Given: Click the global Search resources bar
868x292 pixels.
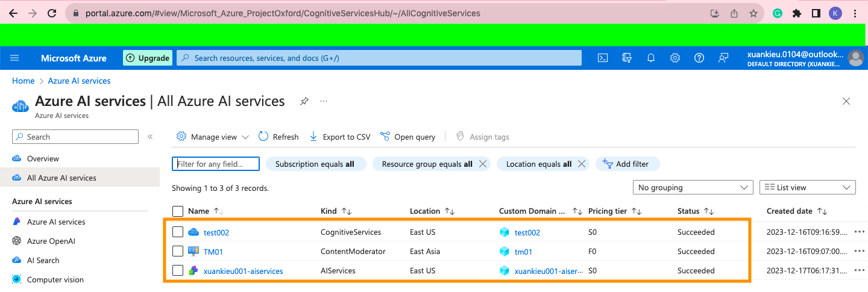Looking at the screenshot, I should pos(379,58).
